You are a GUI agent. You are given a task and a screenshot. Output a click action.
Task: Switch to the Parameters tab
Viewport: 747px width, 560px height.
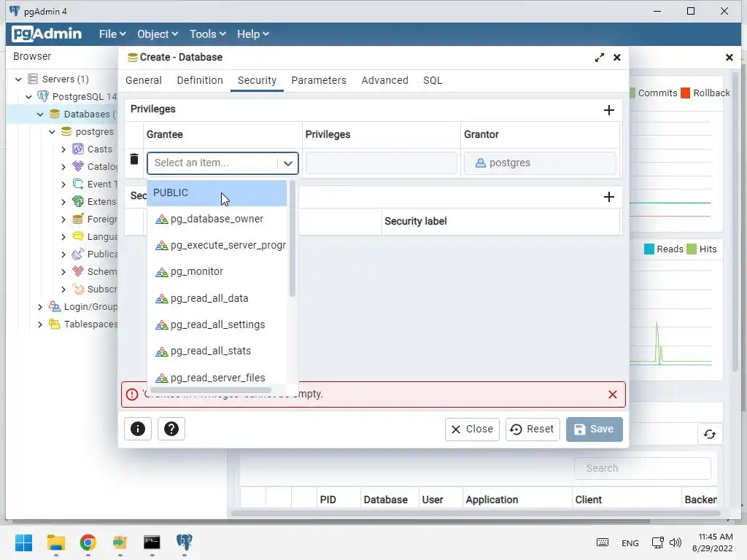[x=319, y=80]
